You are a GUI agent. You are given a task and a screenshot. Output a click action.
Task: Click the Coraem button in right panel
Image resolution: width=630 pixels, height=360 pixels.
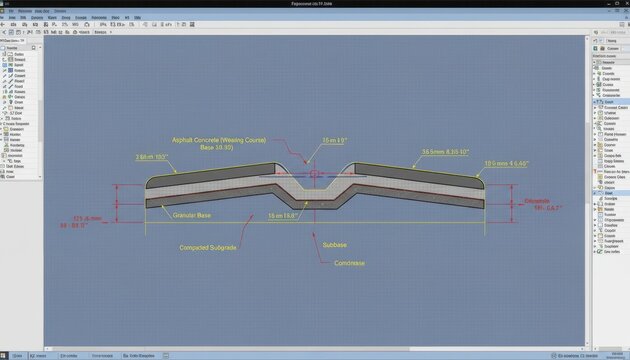(x=612, y=48)
